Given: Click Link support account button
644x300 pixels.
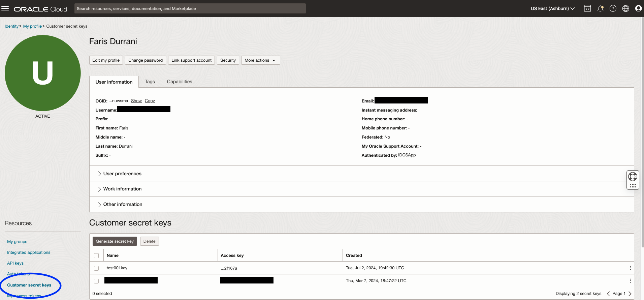Looking at the screenshot, I should pos(191,60).
